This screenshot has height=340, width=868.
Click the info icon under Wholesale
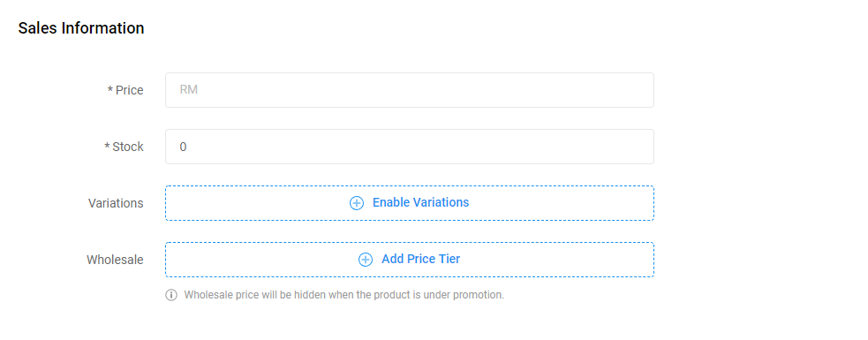tap(171, 295)
